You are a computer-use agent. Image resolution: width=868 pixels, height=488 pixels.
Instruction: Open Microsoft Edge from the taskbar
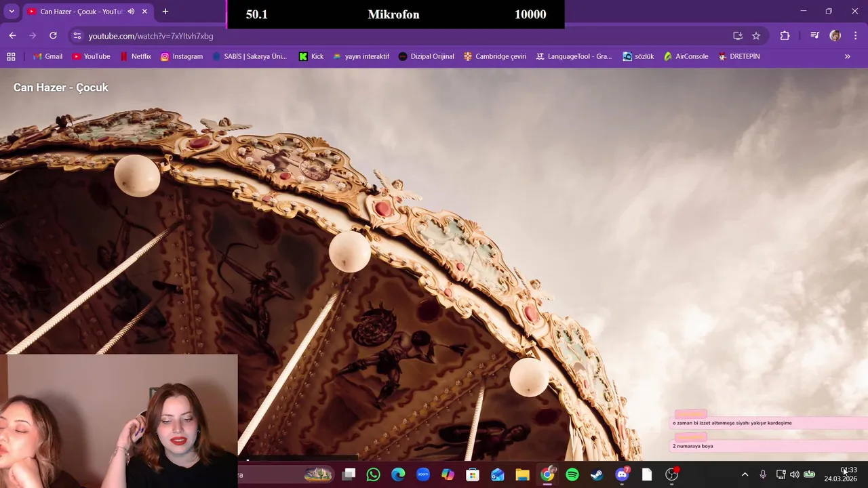tap(398, 474)
